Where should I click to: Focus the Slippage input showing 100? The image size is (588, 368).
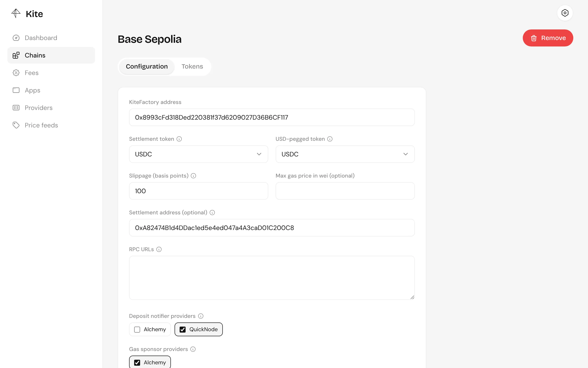click(x=198, y=191)
